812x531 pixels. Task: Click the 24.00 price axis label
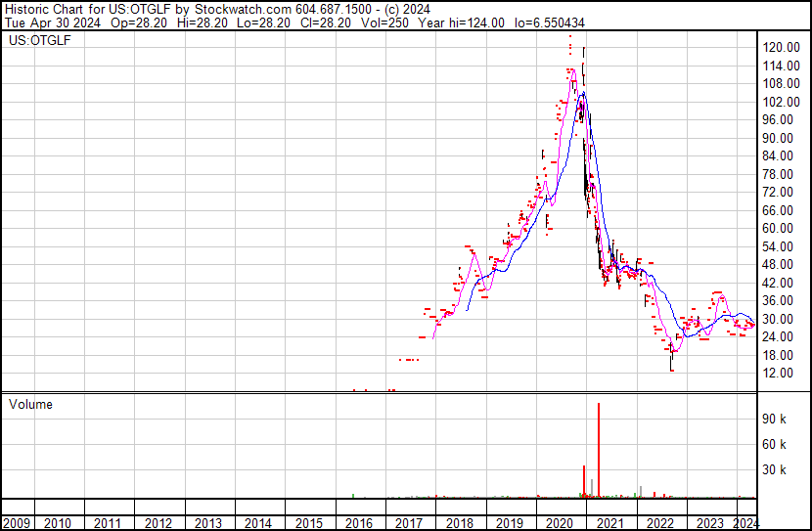(779, 337)
